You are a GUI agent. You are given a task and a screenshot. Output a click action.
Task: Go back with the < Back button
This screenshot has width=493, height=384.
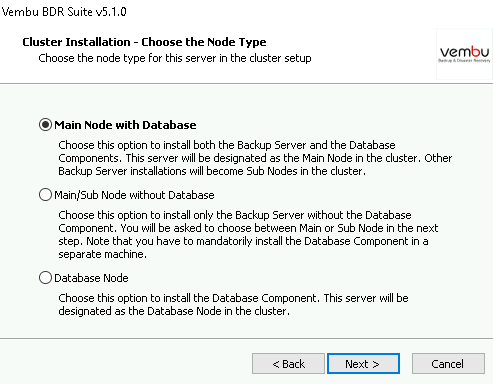[288, 364]
